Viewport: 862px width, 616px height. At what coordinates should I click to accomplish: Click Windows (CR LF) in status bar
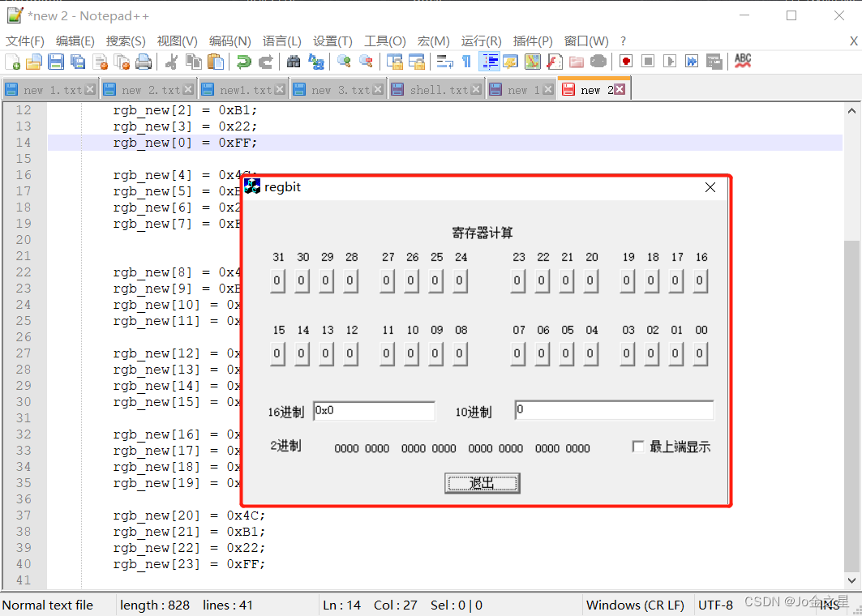click(x=635, y=605)
